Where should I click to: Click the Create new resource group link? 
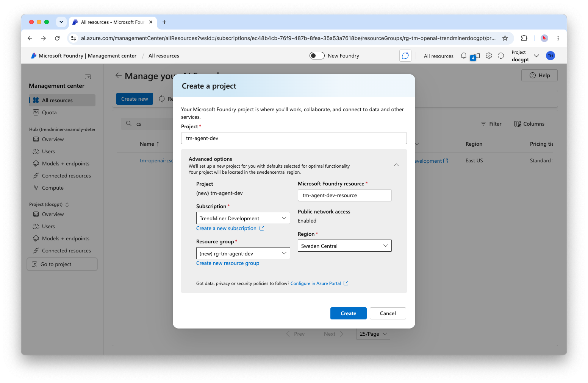pyautogui.click(x=228, y=263)
